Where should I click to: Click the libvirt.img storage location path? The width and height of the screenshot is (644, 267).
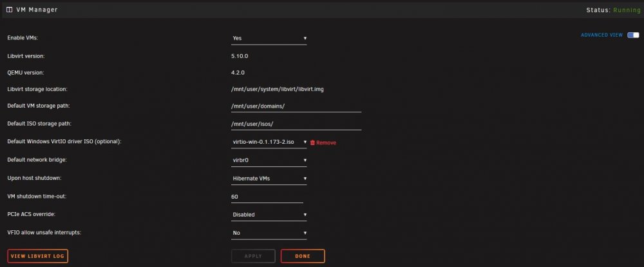point(277,89)
